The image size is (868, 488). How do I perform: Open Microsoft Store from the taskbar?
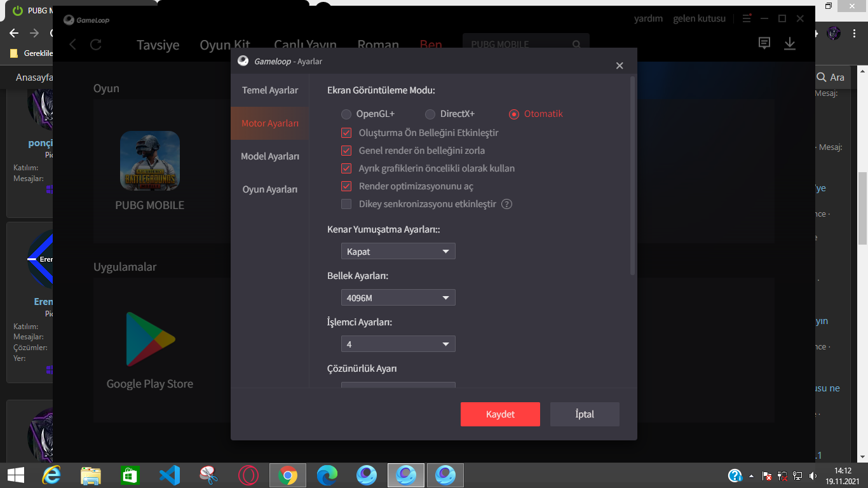point(130,475)
